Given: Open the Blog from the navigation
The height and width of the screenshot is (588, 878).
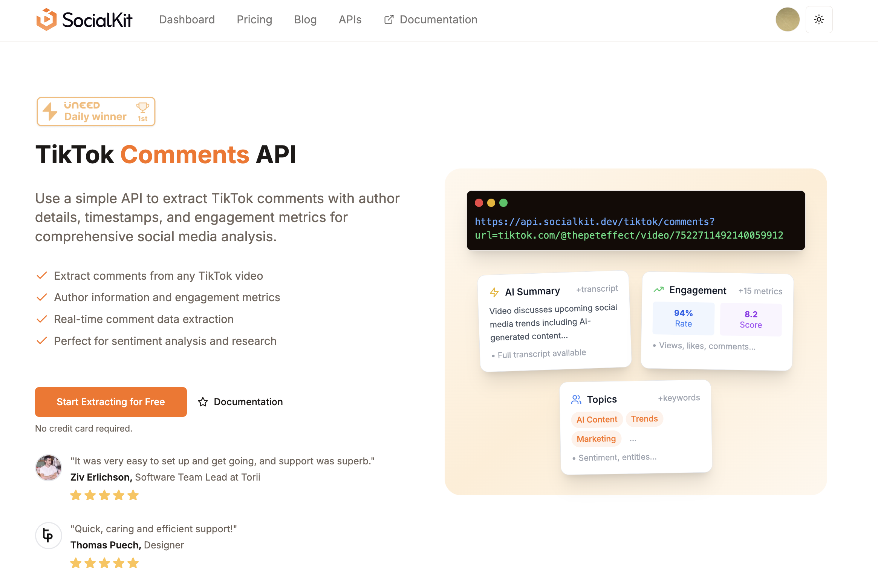Looking at the screenshot, I should (305, 19).
